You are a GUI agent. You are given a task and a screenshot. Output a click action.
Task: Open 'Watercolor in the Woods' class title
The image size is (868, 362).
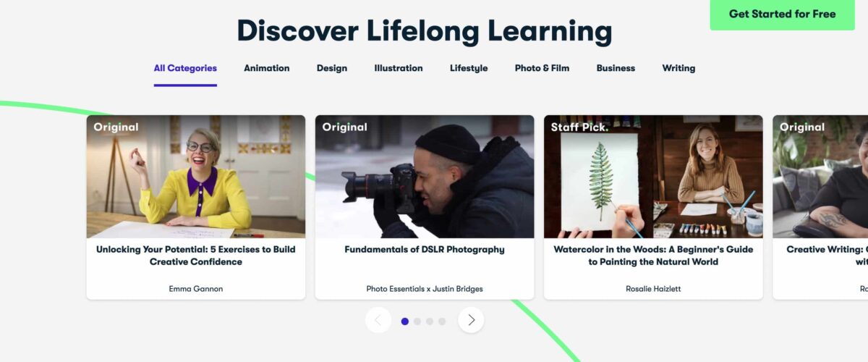pyautogui.click(x=653, y=256)
